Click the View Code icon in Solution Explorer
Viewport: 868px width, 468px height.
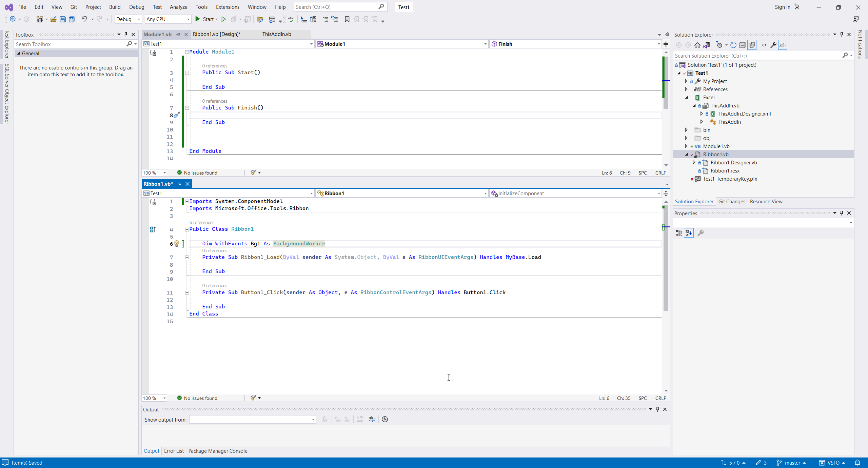(764, 45)
